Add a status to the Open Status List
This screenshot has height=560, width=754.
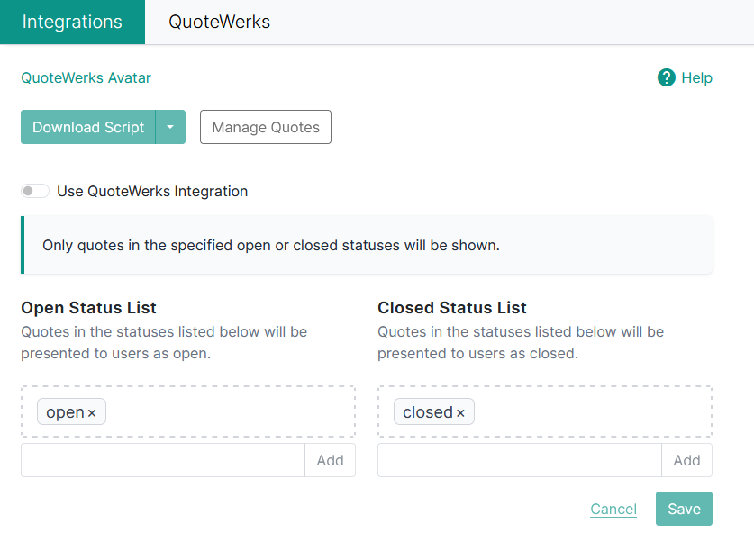click(x=330, y=460)
